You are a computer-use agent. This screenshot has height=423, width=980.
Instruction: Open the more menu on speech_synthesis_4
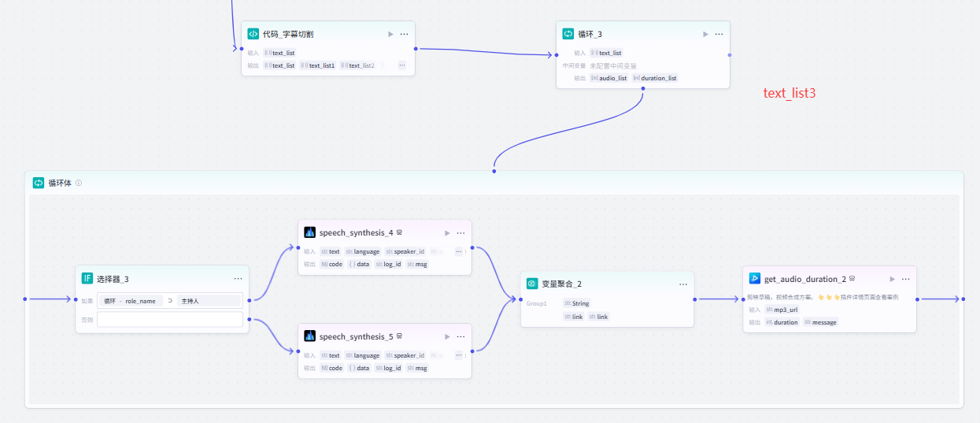coord(460,232)
